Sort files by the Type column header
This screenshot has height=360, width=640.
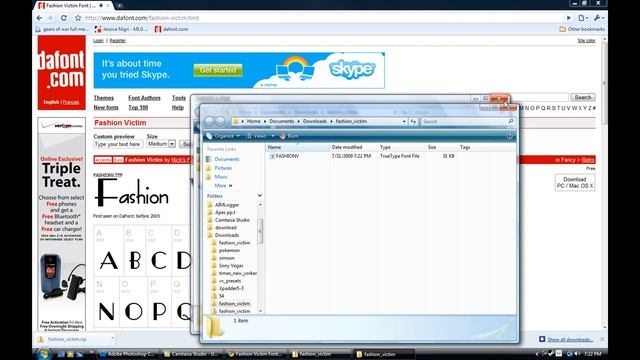pos(402,147)
